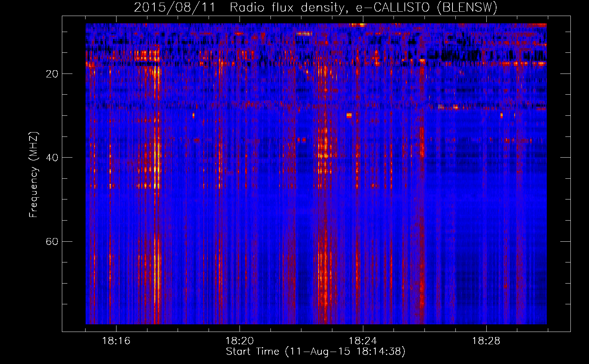Click the "Start Time (11-Aug-15 18:14:38)" label
Viewport: 589px width, 364px height.
point(316,352)
